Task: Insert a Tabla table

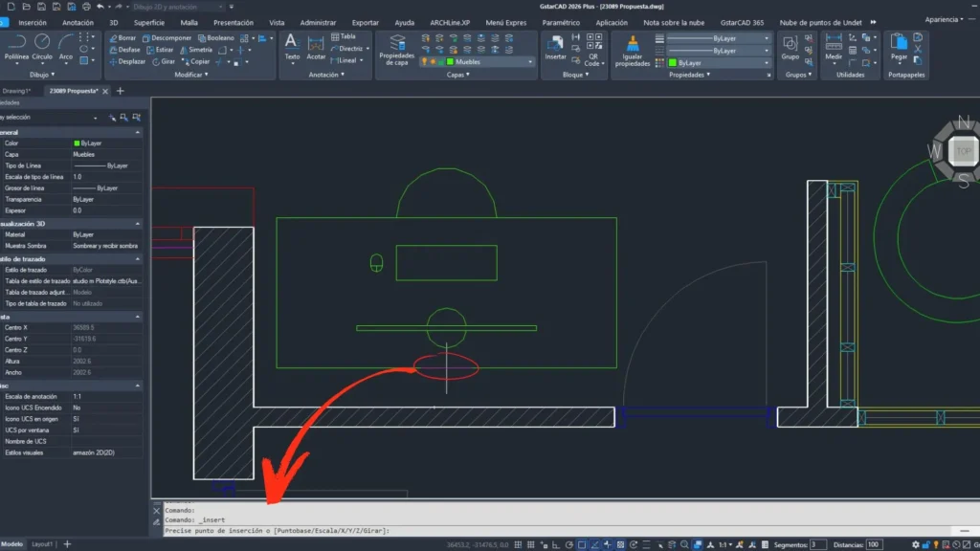Action: click(344, 37)
